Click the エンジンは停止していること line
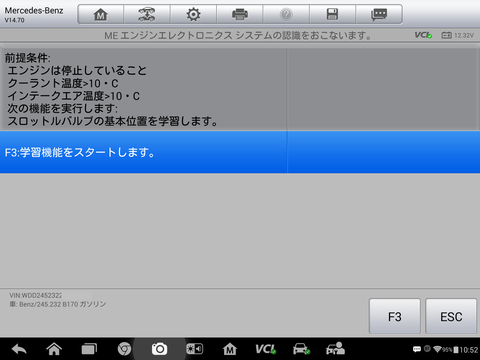The image size is (480, 360). [x=77, y=71]
